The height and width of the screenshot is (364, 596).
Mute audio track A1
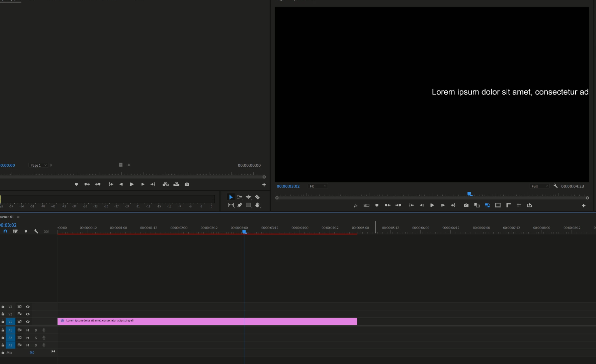[27, 330]
